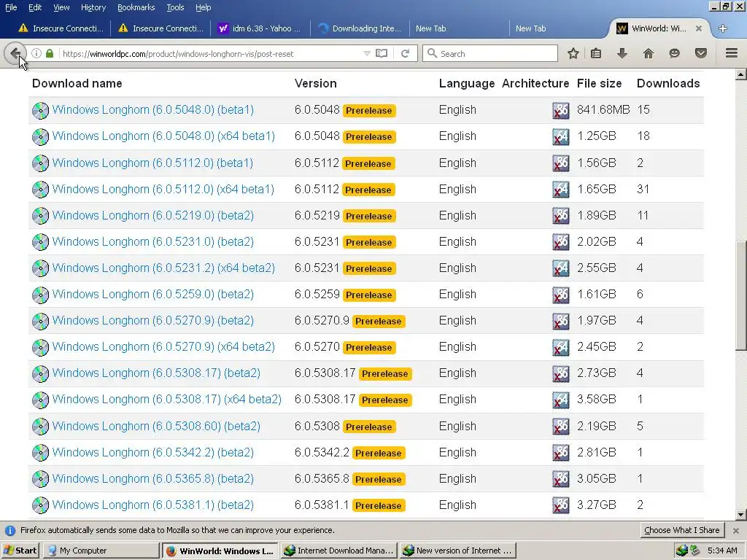Viewport: 747px width, 560px height.
Task: Click the scrollbar down arrow
Action: click(x=741, y=514)
